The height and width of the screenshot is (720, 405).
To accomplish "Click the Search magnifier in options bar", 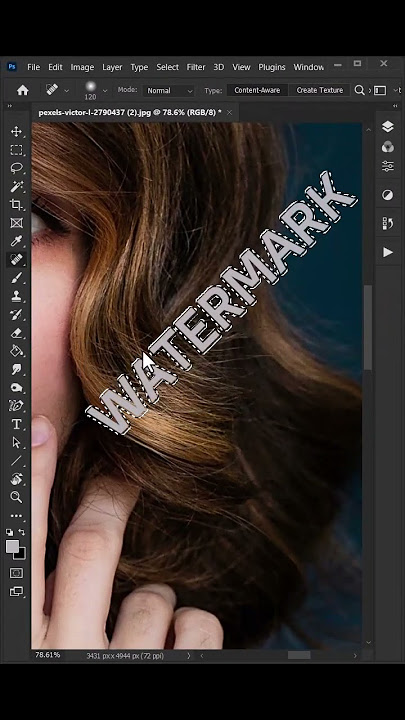I will (360, 90).
